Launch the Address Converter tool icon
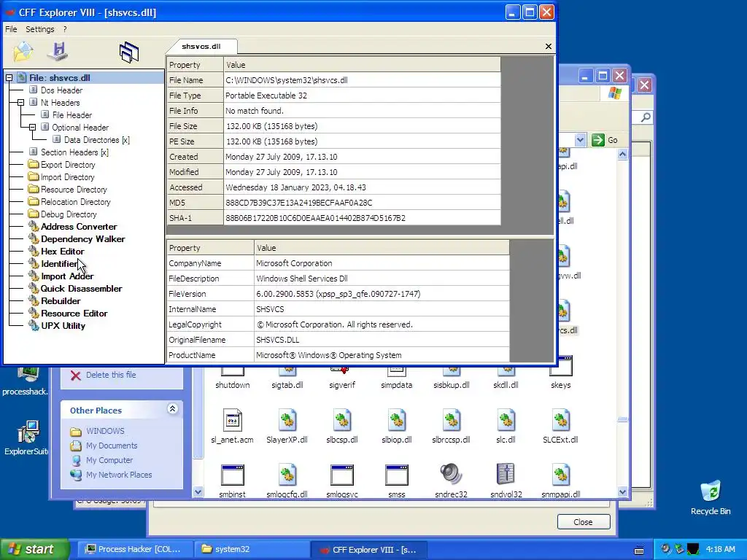747x560 pixels. pos(34,226)
